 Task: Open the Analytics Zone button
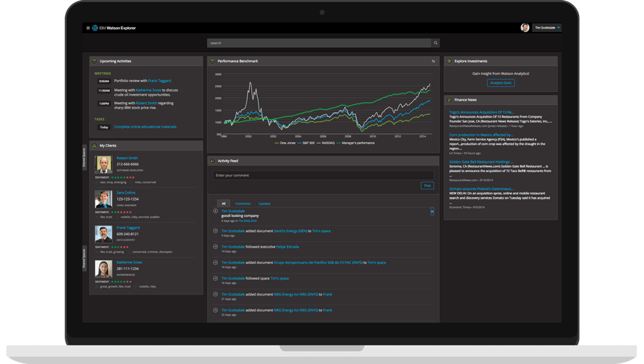[x=500, y=83]
